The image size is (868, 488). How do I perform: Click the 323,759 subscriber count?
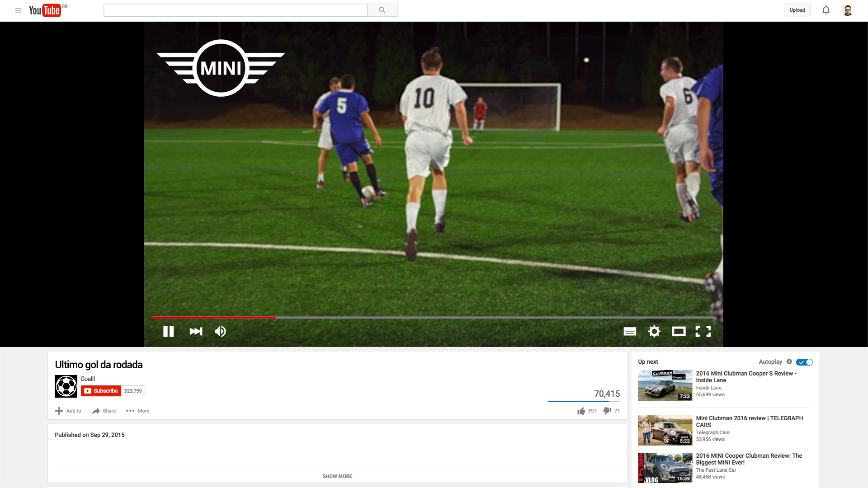[x=133, y=391]
